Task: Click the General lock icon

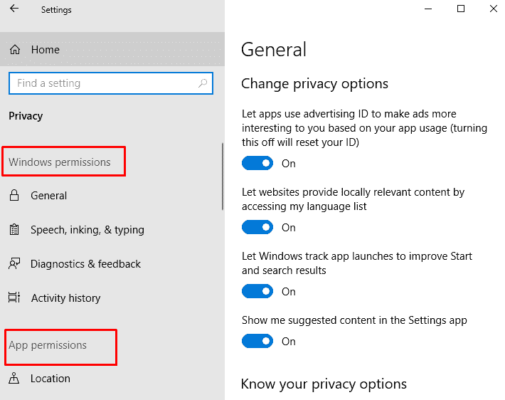Action: click(14, 195)
